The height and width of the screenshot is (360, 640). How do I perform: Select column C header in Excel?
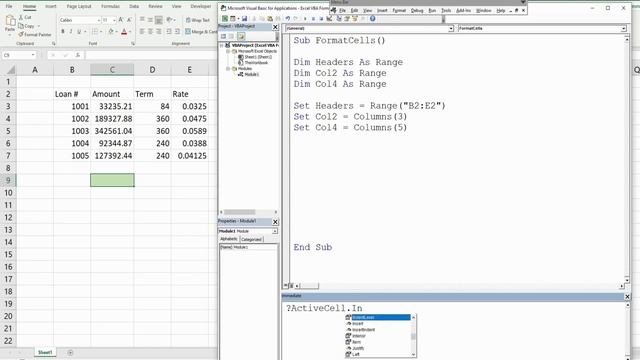pos(112,70)
